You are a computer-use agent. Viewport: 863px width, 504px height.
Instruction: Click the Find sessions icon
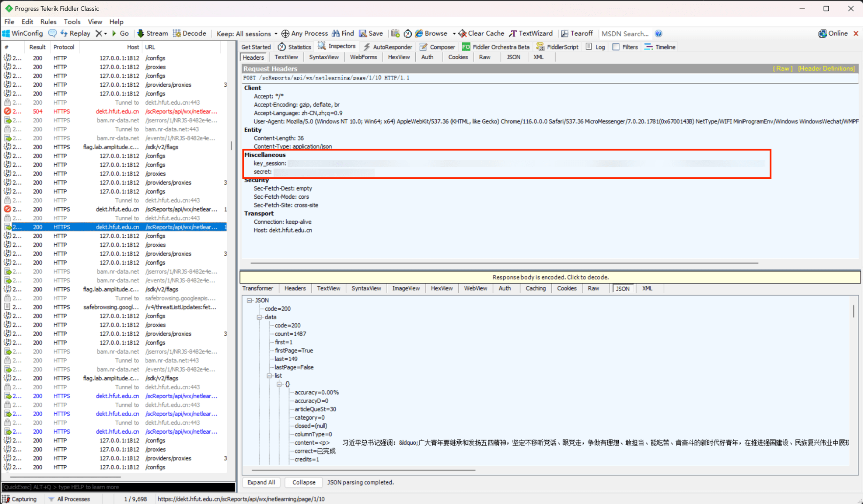click(336, 33)
